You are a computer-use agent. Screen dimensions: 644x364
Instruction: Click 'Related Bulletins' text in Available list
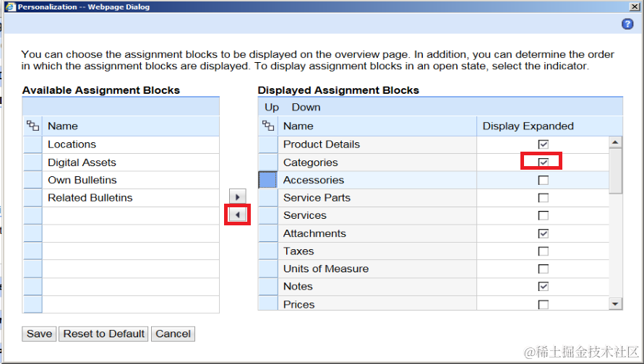pyautogui.click(x=90, y=197)
